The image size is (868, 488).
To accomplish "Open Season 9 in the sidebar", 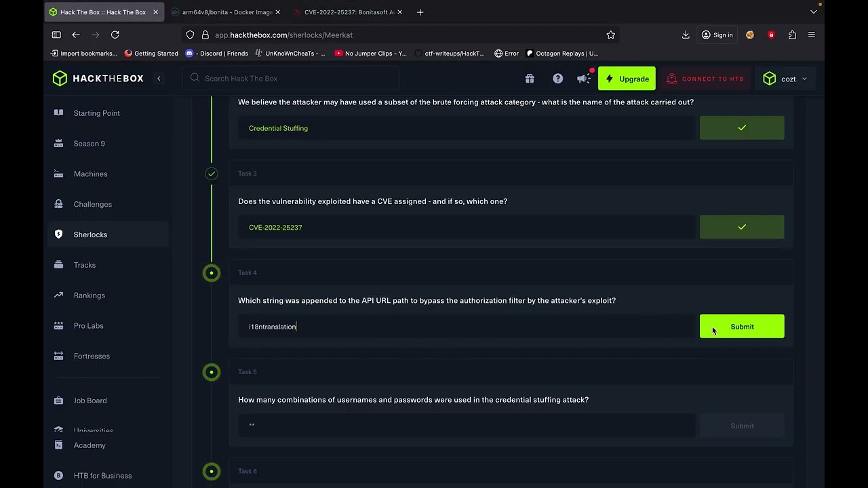I will (89, 144).
